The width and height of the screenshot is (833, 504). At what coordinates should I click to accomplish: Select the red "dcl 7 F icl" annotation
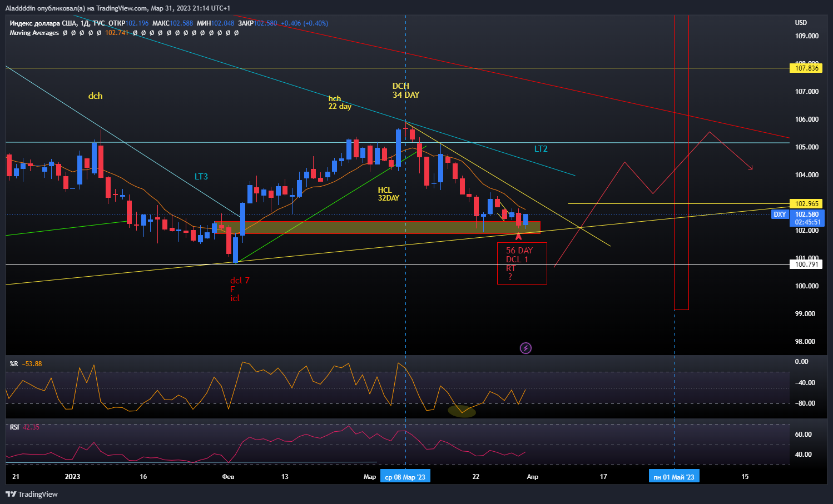click(240, 289)
